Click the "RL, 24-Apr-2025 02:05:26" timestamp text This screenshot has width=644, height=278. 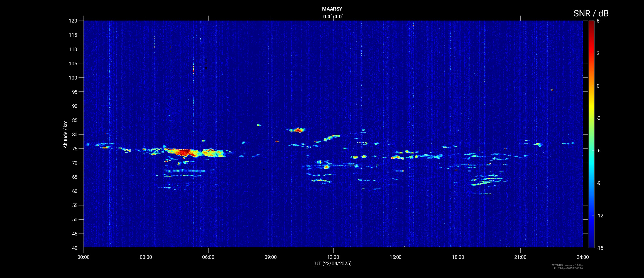568,268
